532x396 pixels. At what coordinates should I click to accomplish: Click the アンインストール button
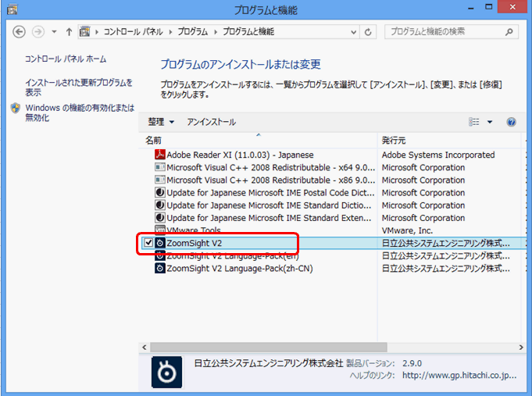(212, 122)
